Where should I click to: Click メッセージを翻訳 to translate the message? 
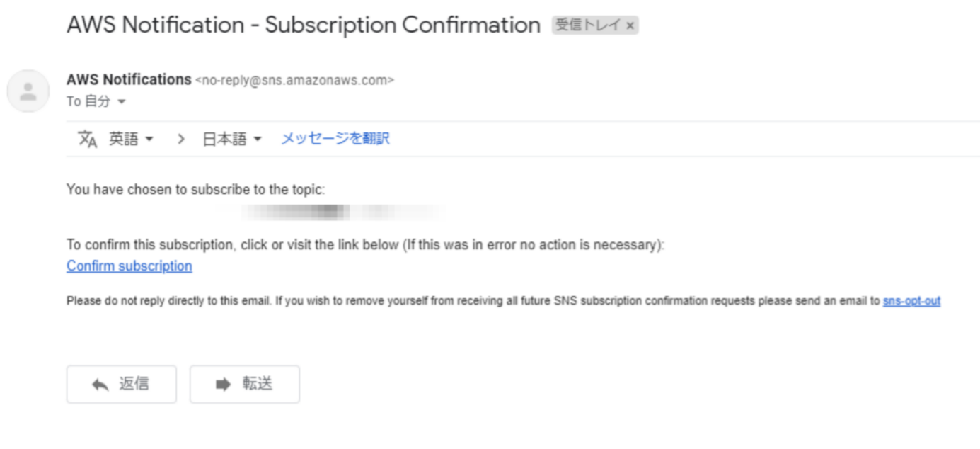[x=335, y=139]
